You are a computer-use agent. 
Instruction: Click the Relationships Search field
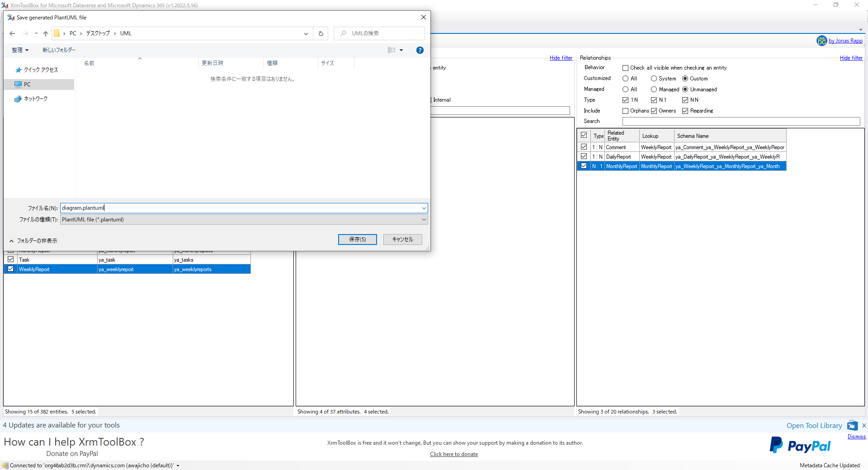(x=741, y=122)
